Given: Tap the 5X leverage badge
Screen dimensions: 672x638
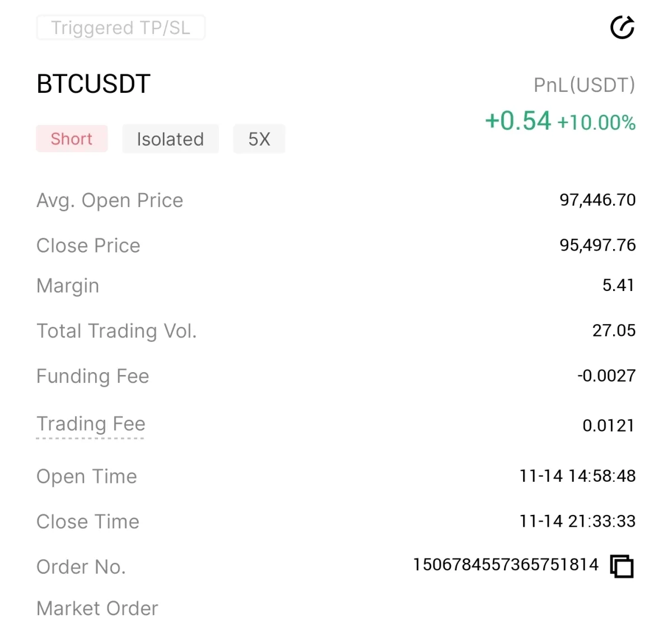Looking at the screenshot, I should point(259,139).
